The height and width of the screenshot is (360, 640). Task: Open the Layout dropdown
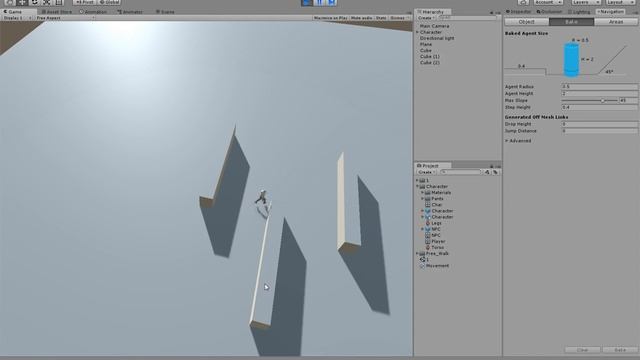(619, 2)
